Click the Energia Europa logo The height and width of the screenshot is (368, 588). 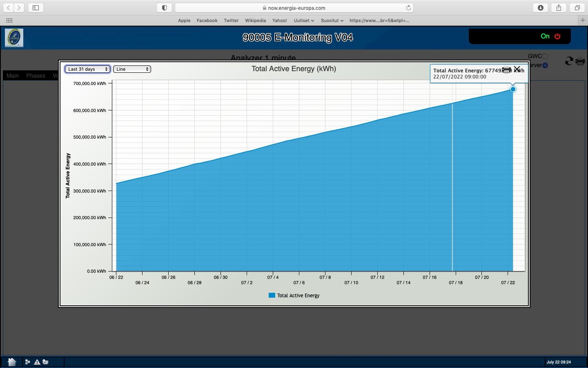click(14, 38)
